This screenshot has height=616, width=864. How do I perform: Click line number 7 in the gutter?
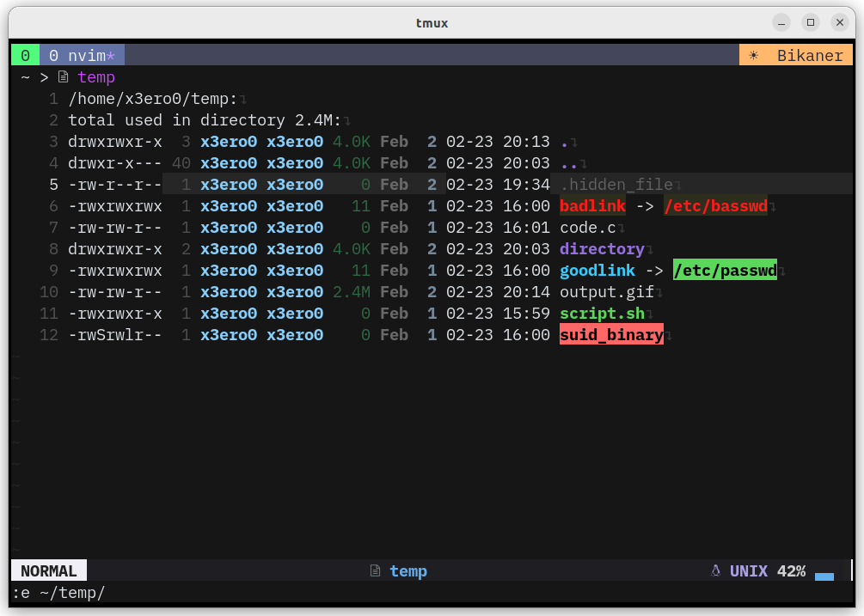point(53,228)
